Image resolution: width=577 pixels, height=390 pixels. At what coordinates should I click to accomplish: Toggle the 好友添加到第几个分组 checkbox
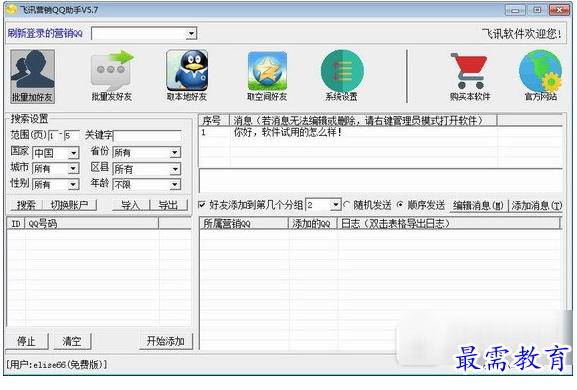click(x=202, y=205)
